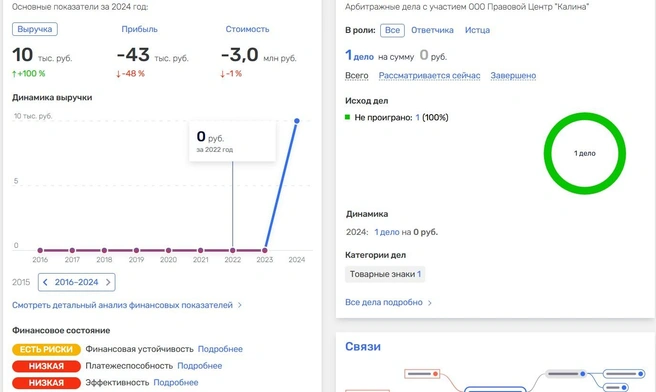Open Подробнее for Эффективность
Viewport: 656px width, 392px height.
[176, 382]
